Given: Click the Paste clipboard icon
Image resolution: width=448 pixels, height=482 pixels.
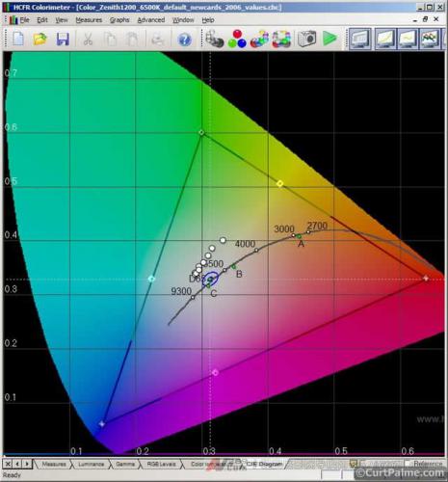Looking at the screenshot, I should 132,40.
